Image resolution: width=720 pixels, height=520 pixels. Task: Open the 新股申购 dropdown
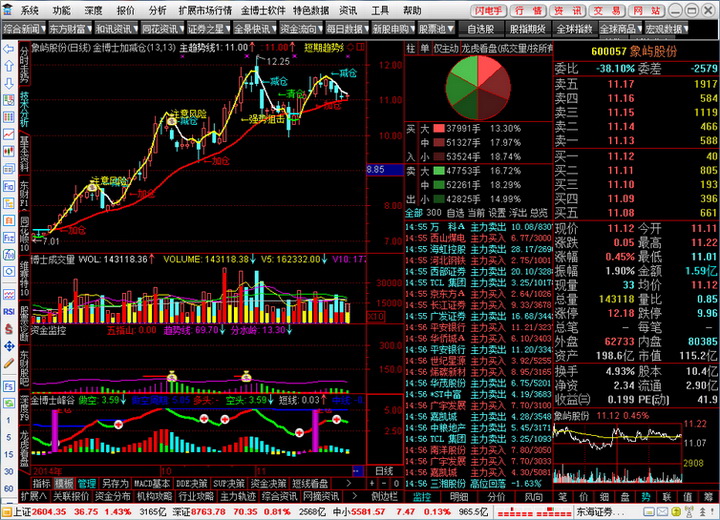pos(393,29)
